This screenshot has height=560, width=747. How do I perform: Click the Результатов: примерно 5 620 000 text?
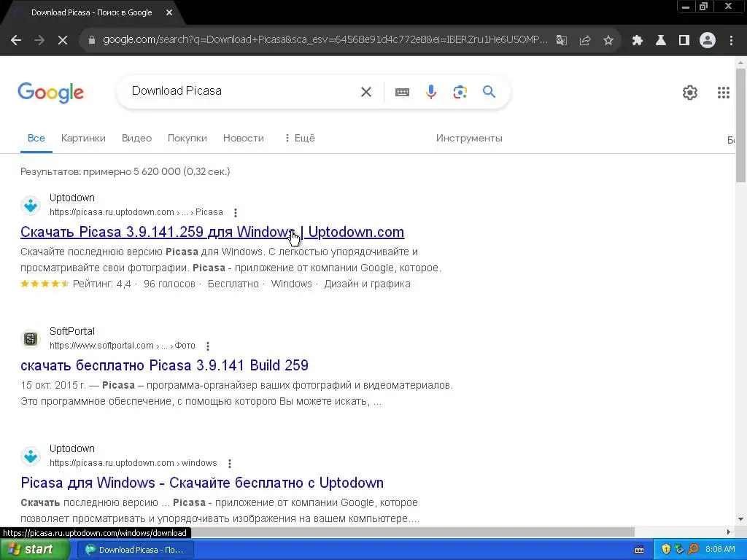[125, 171]
